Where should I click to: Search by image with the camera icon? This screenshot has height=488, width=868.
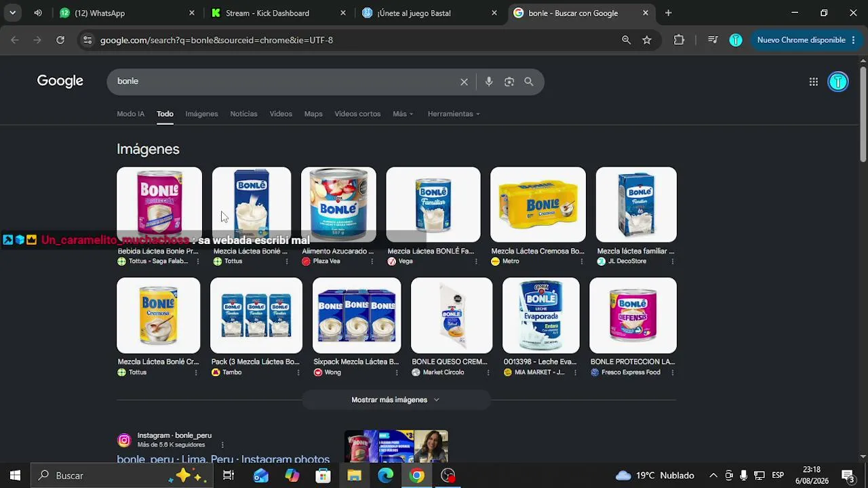[509, 82]
